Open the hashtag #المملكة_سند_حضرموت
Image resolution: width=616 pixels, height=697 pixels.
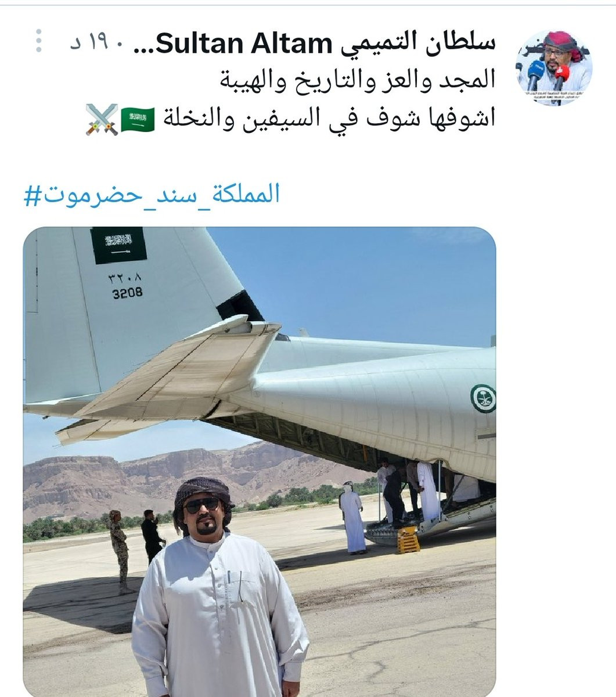[152, 194]
